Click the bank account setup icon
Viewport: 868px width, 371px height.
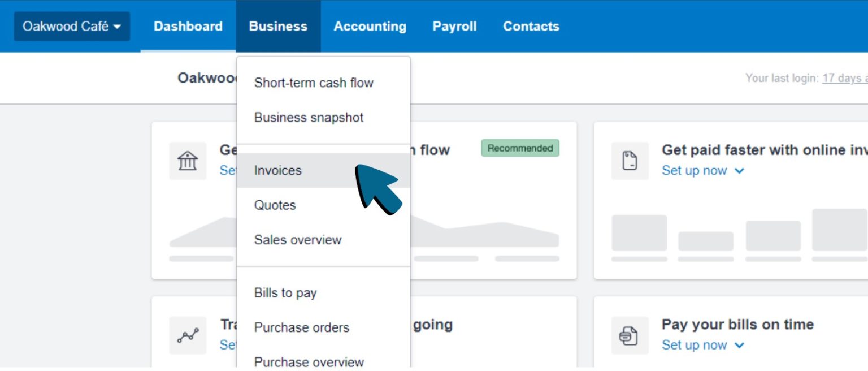(188, 161)
